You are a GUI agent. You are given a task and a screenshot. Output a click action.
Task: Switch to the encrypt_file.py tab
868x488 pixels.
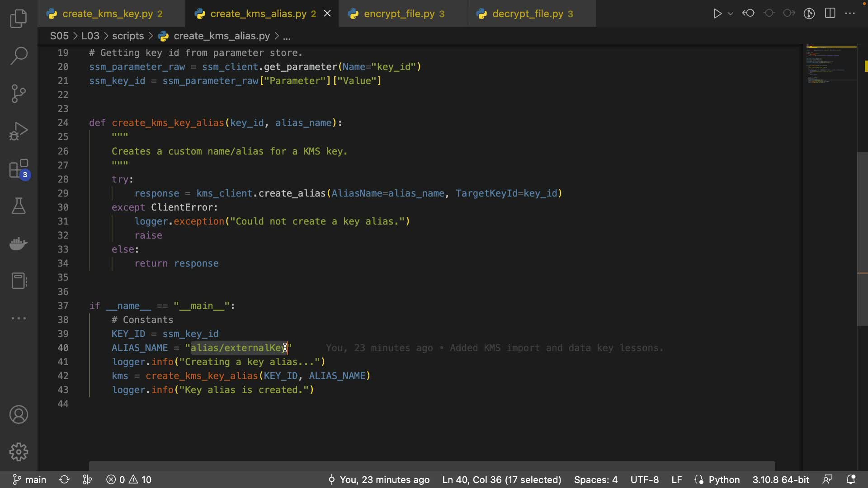click(399, 14)
